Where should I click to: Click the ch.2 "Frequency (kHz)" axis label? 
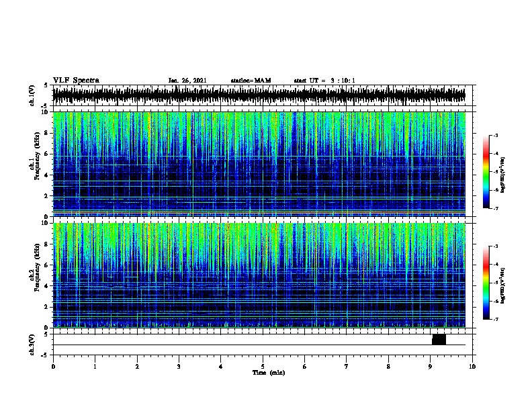point(37,267)
